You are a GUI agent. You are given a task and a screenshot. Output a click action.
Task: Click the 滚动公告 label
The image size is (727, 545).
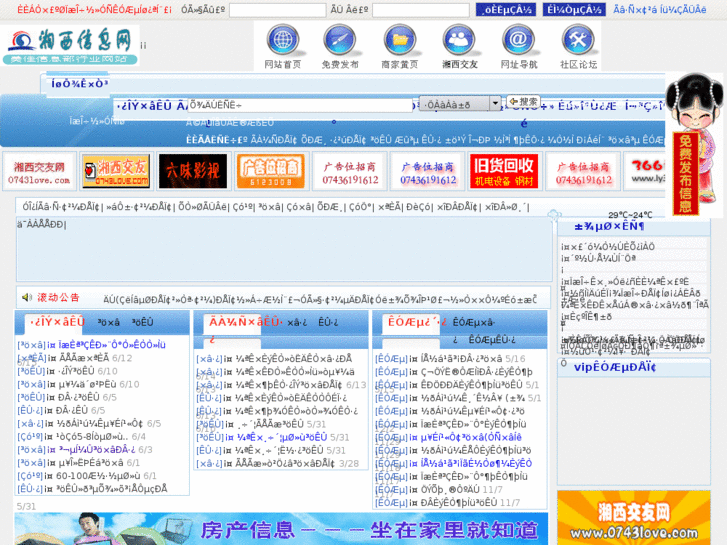[58, 297]
